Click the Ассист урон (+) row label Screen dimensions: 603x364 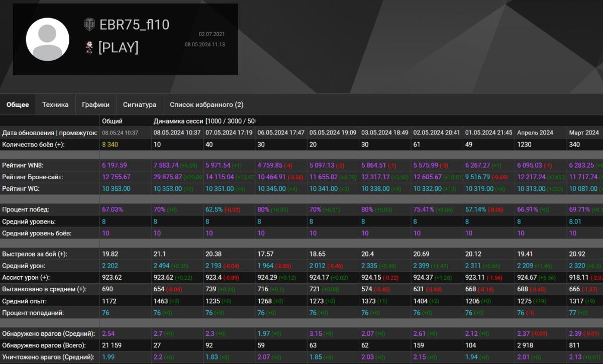(26, 277)
